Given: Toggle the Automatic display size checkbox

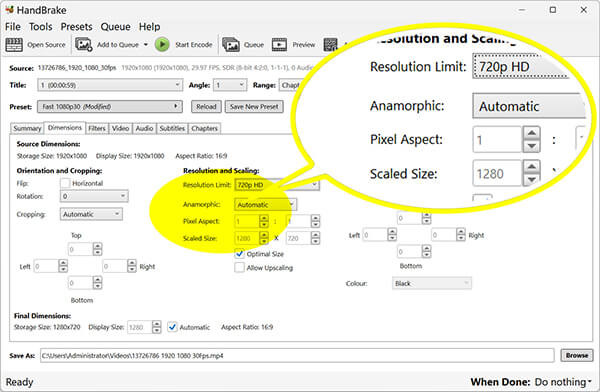Looking at the screenshot, I should point(173,327).
